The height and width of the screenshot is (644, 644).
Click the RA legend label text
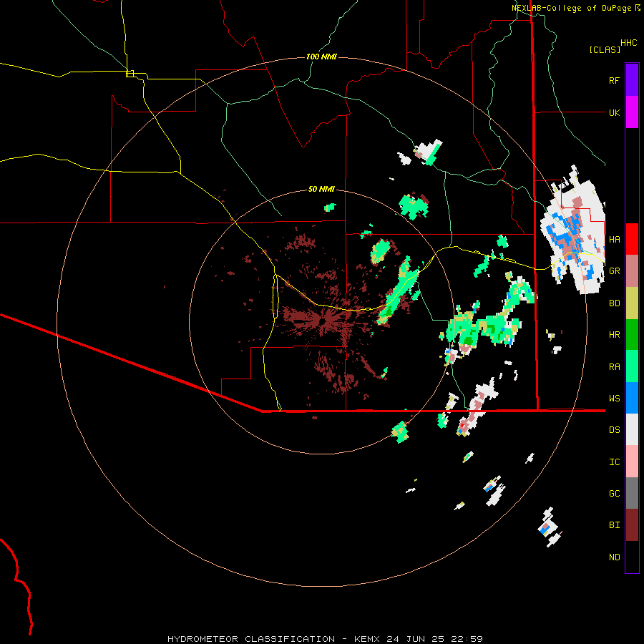coord(615,367)
